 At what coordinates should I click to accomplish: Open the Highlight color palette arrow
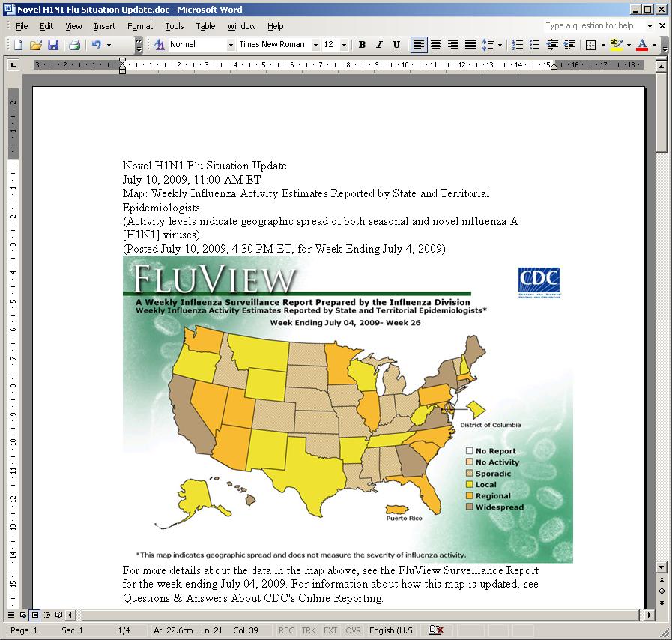(629, 44)
